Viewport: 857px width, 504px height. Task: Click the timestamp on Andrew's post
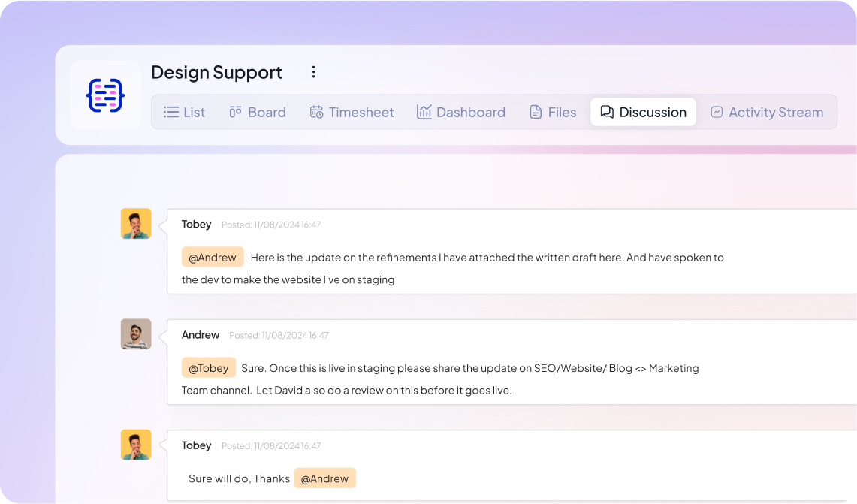pyautogui.click(x=279, y=335)
